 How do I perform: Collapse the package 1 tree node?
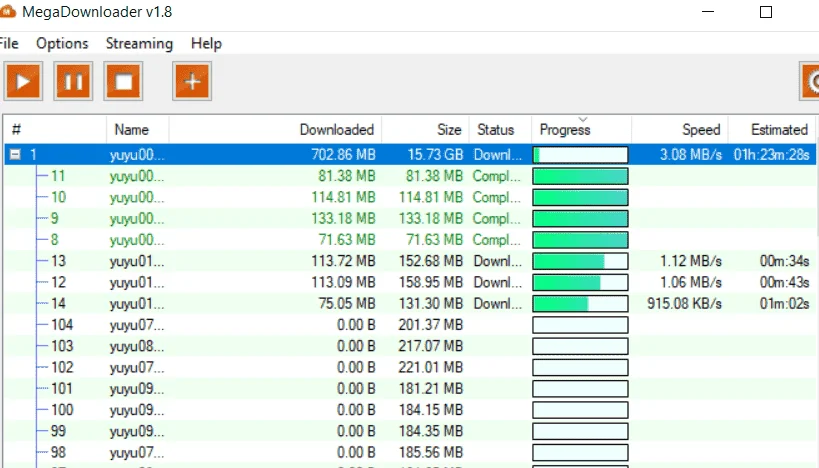tap(15, 155)
